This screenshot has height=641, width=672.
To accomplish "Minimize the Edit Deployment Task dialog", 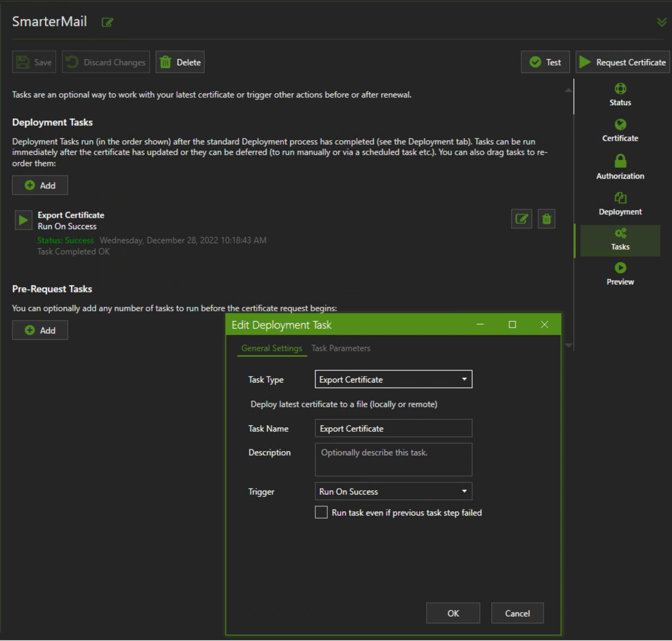I will coord(480,324).
